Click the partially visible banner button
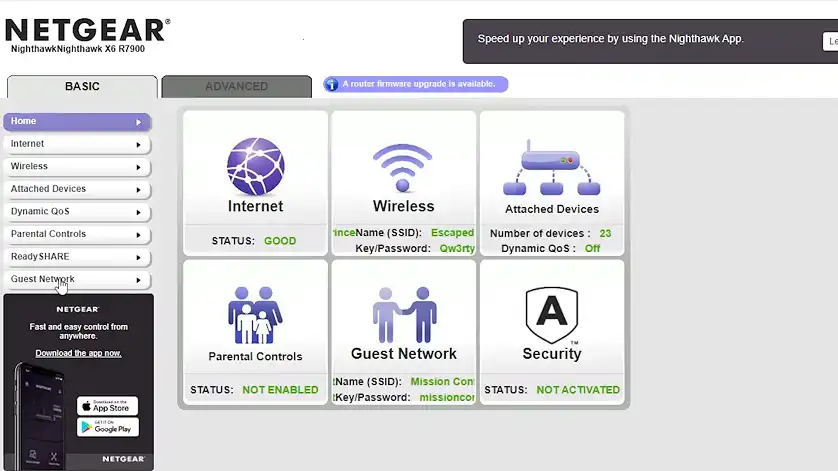The height and width of the screenshot is (471, 838). (x=831, y=41)
